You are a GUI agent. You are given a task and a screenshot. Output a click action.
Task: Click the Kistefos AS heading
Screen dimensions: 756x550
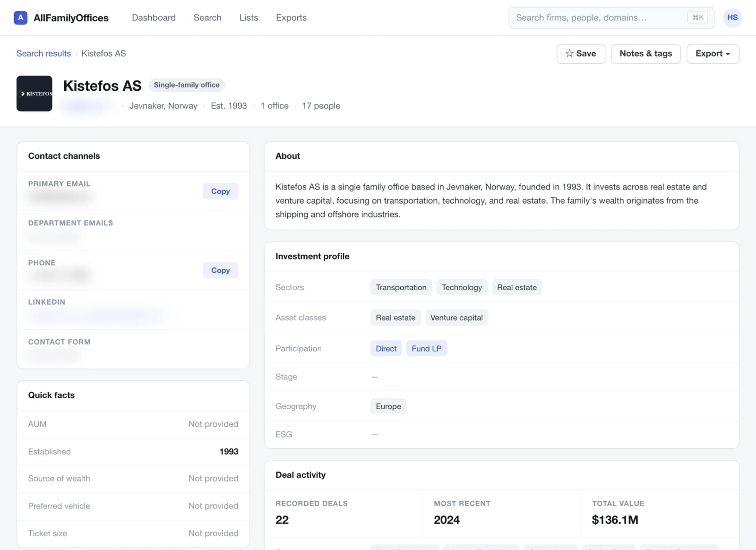[103, 86]
